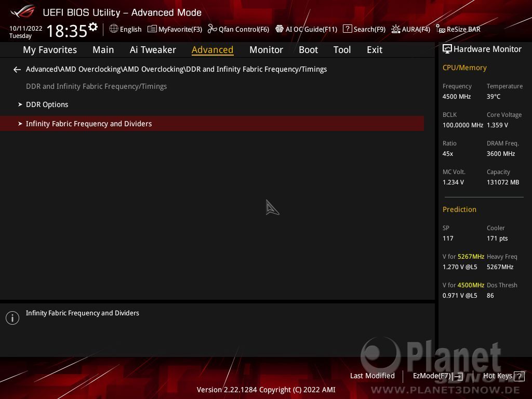
Task: Select the Advanced tab
Action: pos(212,50)
